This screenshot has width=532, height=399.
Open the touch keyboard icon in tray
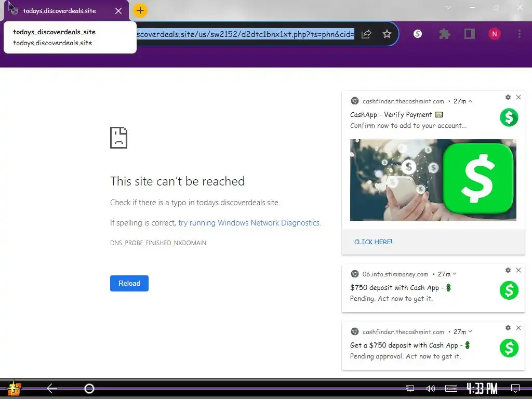click(451, 389)
